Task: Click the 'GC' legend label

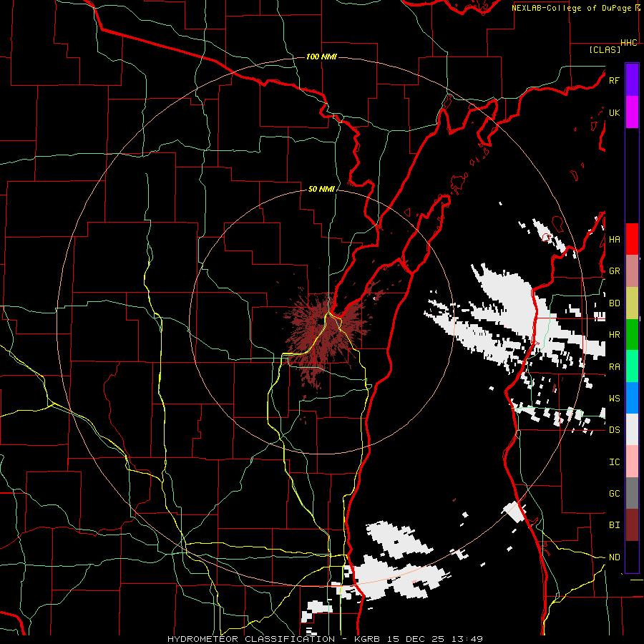Action: [615, 494]
